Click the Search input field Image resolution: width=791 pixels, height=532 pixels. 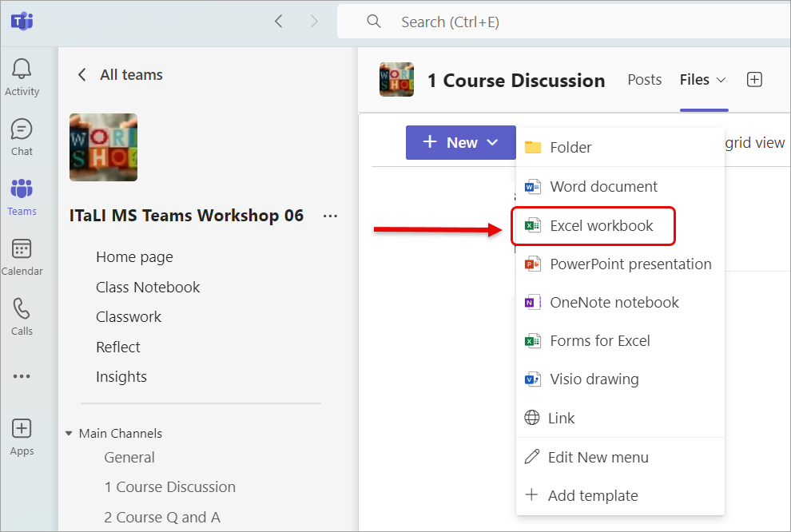pos(479,21)
